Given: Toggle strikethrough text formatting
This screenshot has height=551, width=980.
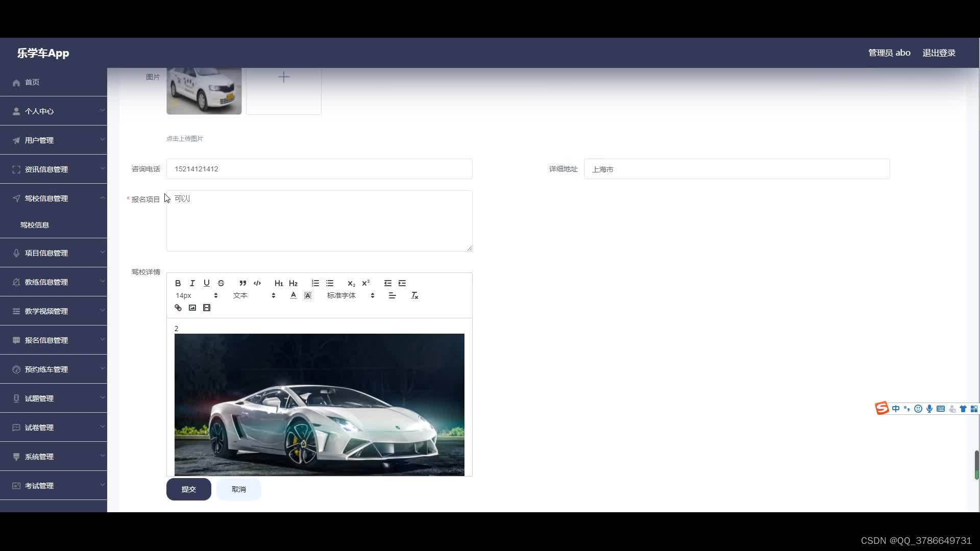Looking at the screenshot, I should click(221, 283).
